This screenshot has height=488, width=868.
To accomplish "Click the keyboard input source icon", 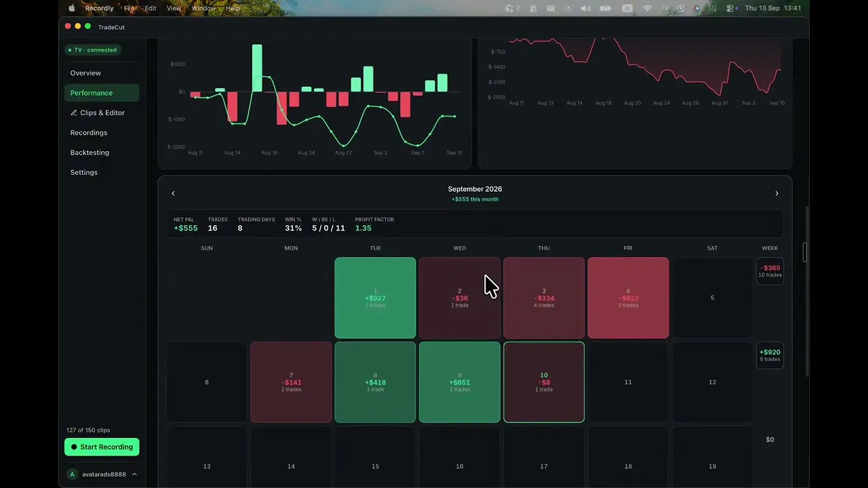I will tap(627, 8).
